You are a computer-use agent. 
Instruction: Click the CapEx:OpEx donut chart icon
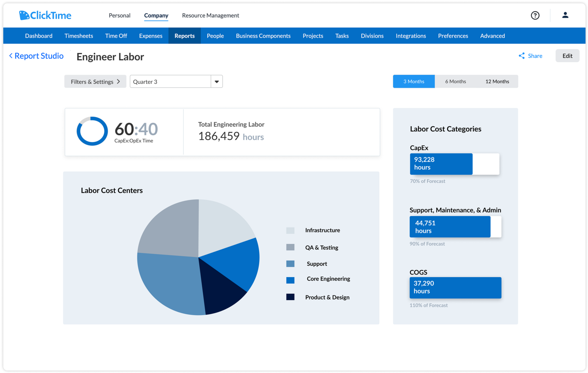(x=92, y=131)
